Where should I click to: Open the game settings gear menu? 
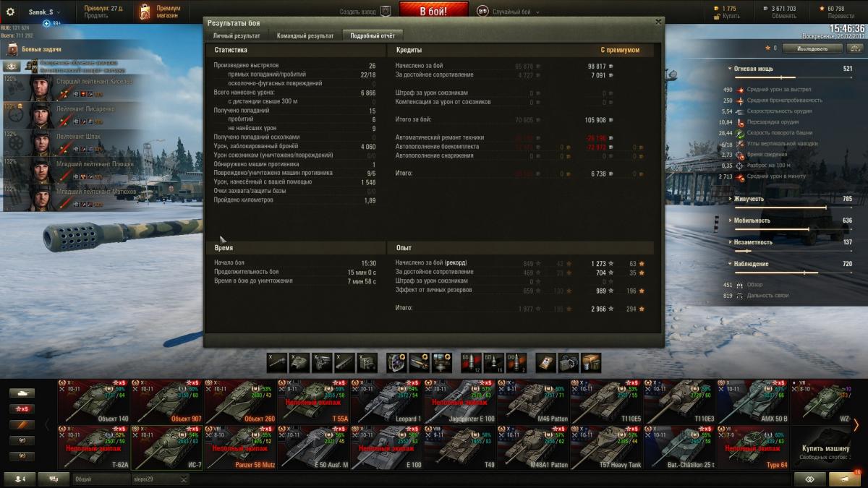point(10,12)
